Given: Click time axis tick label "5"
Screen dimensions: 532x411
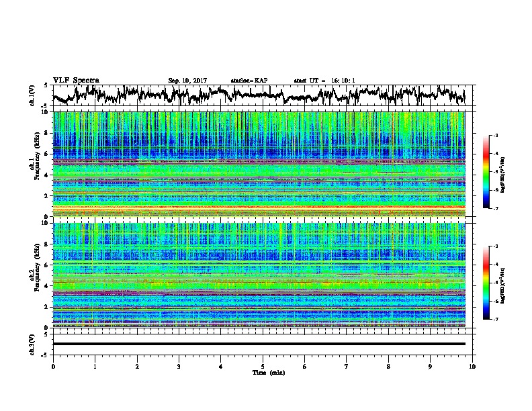Looking at the screenshot, I should tap(263, 367).
